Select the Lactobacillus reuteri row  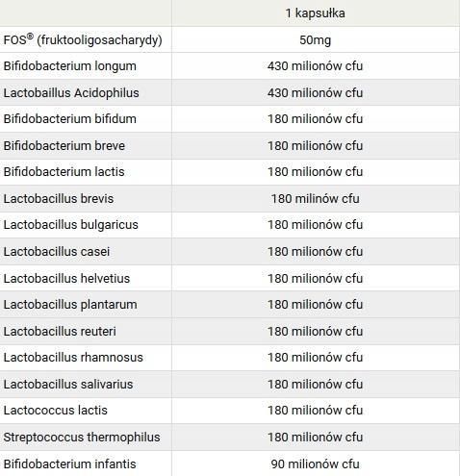pos(230,332)
